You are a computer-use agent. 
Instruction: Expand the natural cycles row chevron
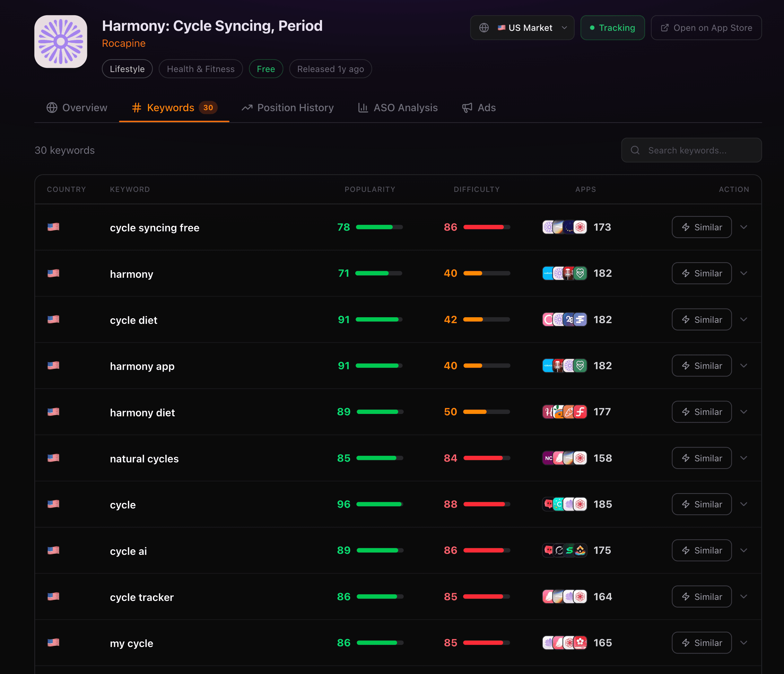[743, 458]
